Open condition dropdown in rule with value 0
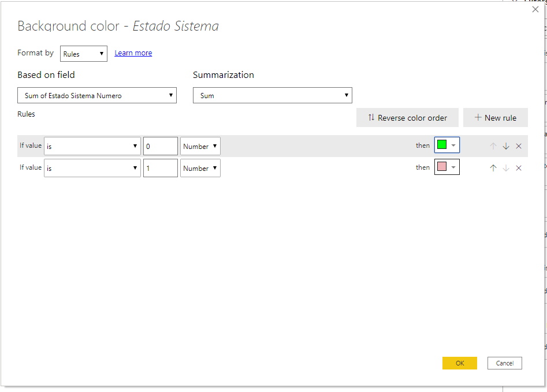The image size is (547, 392). point(92,146)
